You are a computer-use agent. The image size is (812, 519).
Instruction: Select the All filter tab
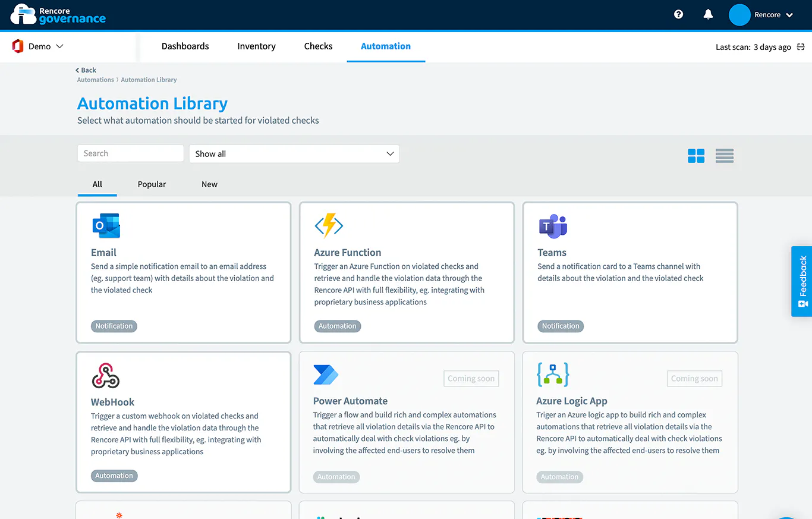97,184
